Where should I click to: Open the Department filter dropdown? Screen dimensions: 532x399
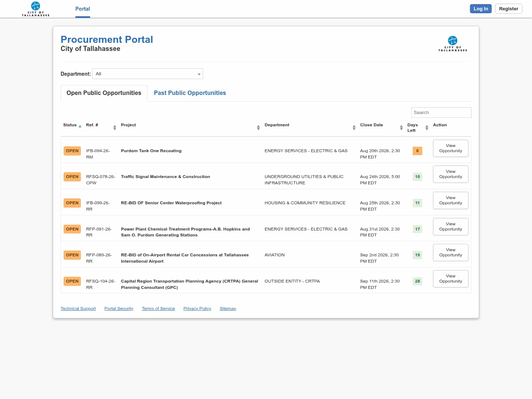pyautogui.click(x=148, y=74)
